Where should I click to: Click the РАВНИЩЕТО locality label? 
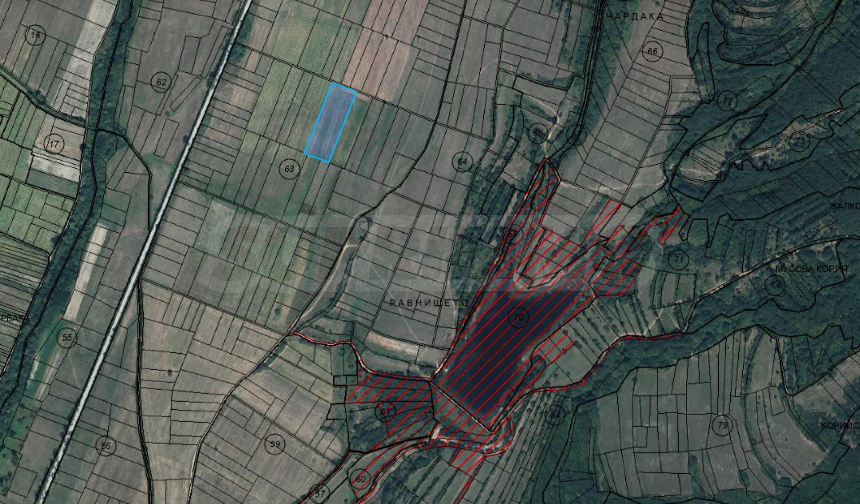click(x=429, y=302)
